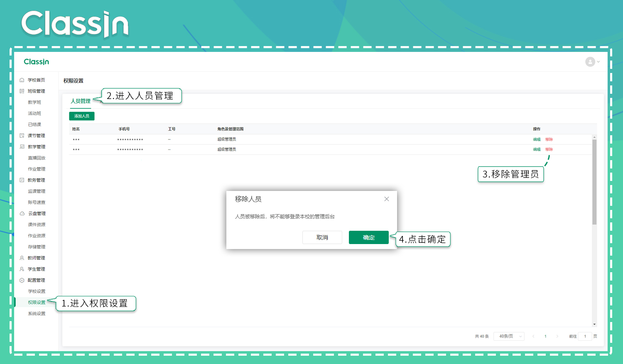623x364 pixels.
Task: Go to previous page arrow in pagination
Action: (533, 336)
